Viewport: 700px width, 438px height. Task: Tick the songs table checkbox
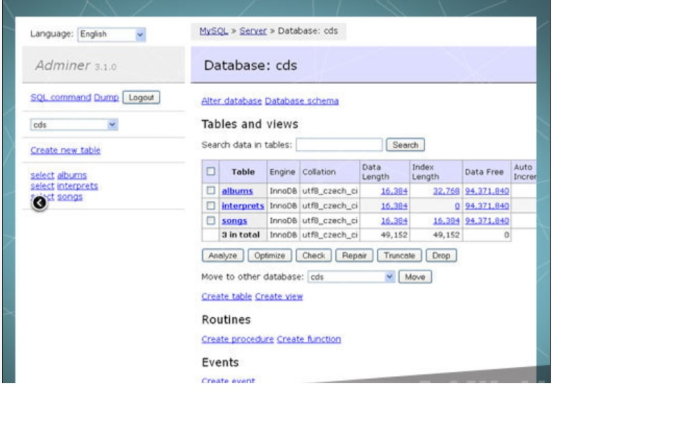pos(210,220)
